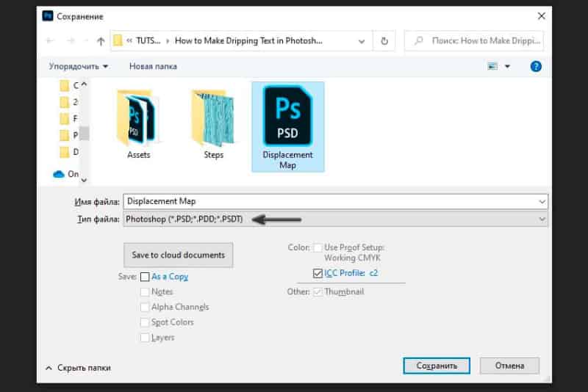Click Save to cloud documents button
The width and height of the screenshot is (588, 392).
pos(178,255)
